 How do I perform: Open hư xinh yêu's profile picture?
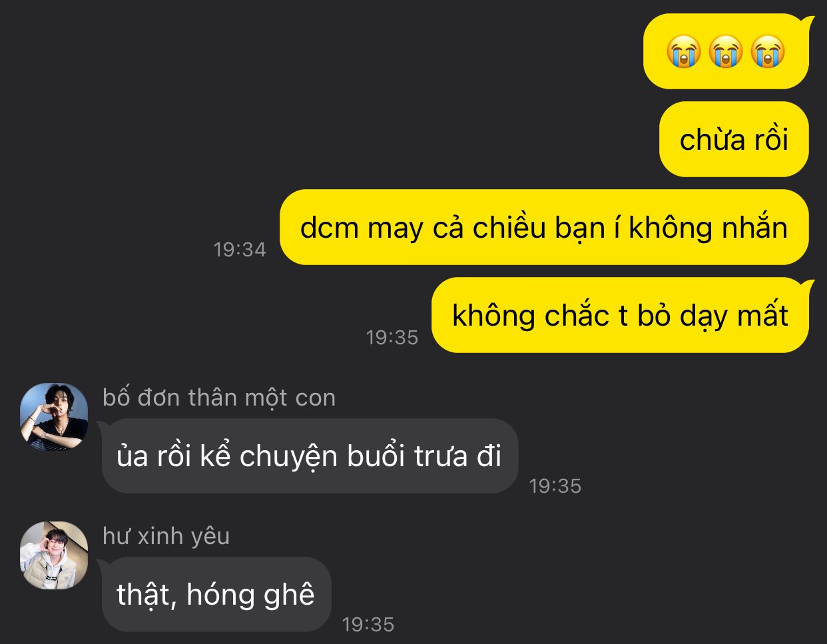(54, 555)
